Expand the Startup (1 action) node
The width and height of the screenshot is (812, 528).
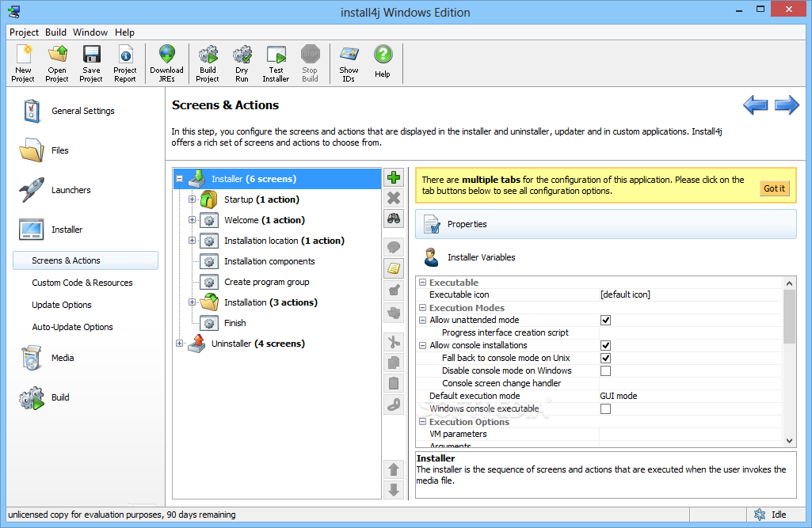pos(193,199)
